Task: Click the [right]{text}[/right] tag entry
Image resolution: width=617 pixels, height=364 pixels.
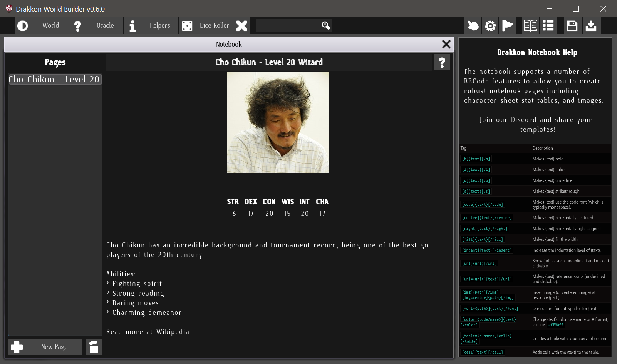Action: (485, 229)
